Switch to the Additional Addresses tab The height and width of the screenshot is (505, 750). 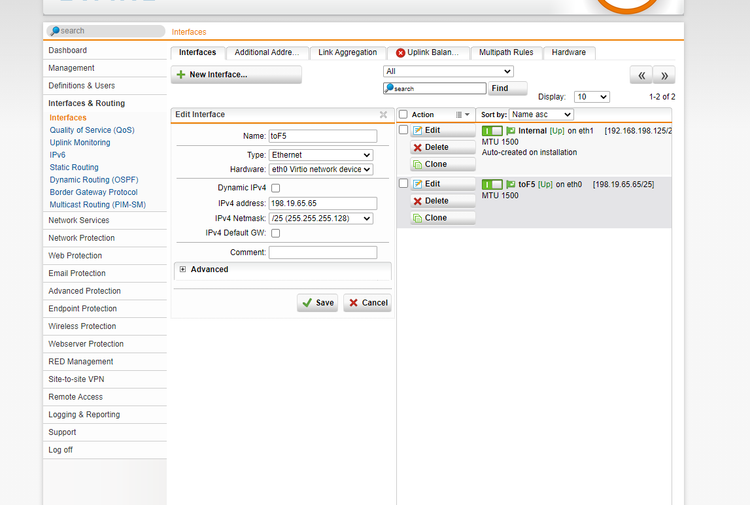[267, 53]
